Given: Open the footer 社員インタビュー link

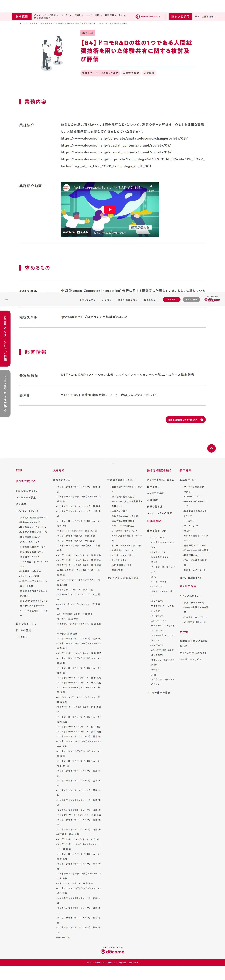Looking at the screenshot, I should [x=63, y=480].
